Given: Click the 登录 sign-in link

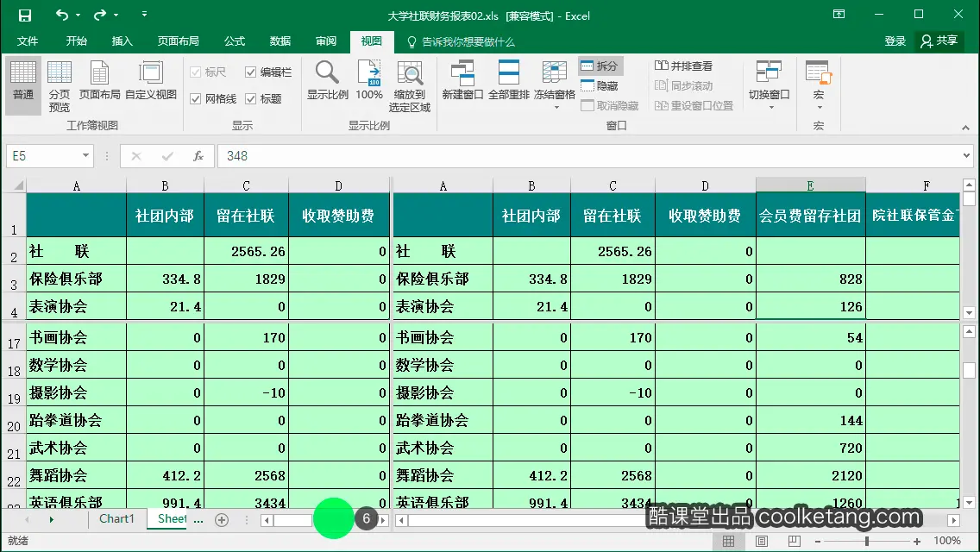Looking at the screenshot, I should coord(895,41).
